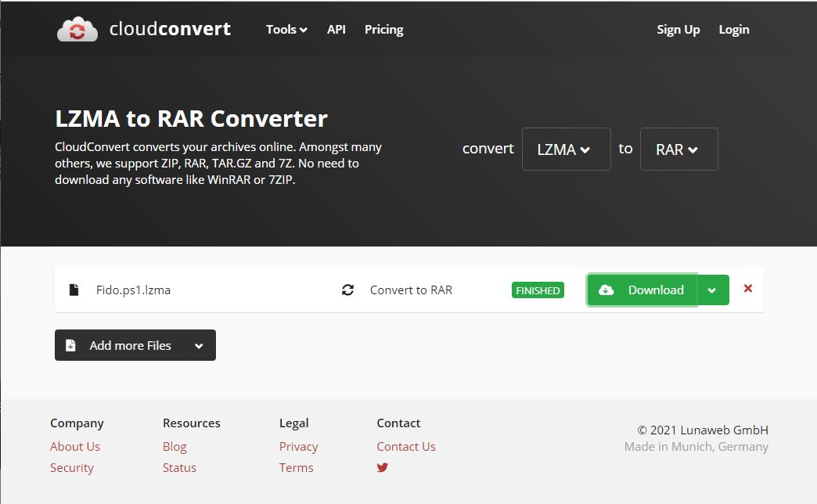The image size is (817, 504).
Task: Click the Company footer heading
Action: pyautogui.click(x=77, y=423)
